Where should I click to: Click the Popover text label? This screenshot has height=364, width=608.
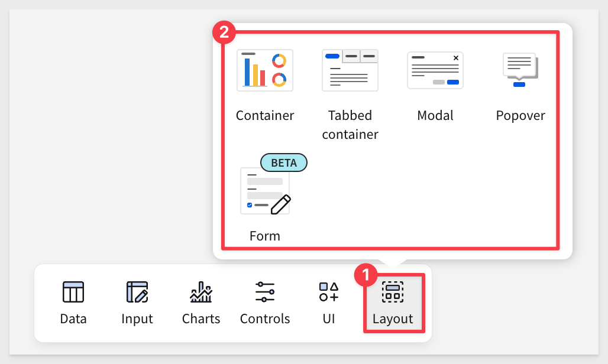click(x=520, y=115)
